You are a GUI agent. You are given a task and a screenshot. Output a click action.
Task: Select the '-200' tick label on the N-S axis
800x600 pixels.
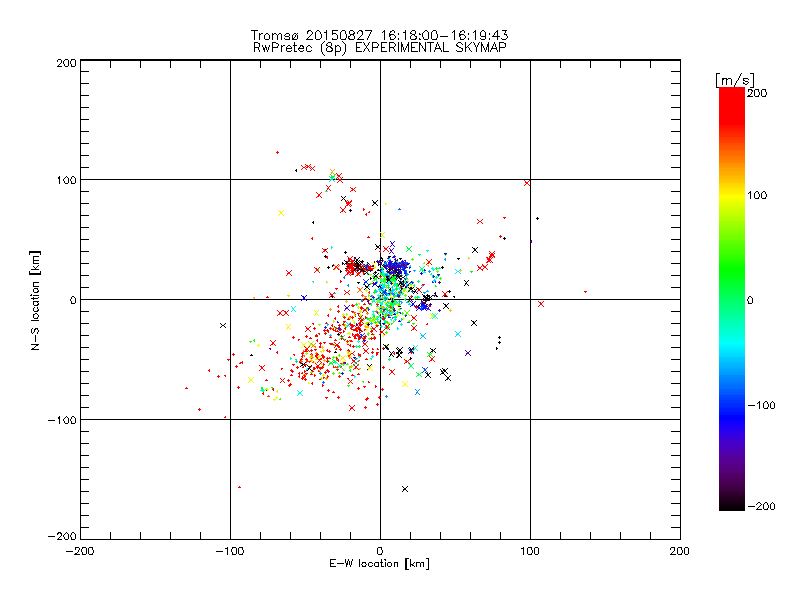62,537
